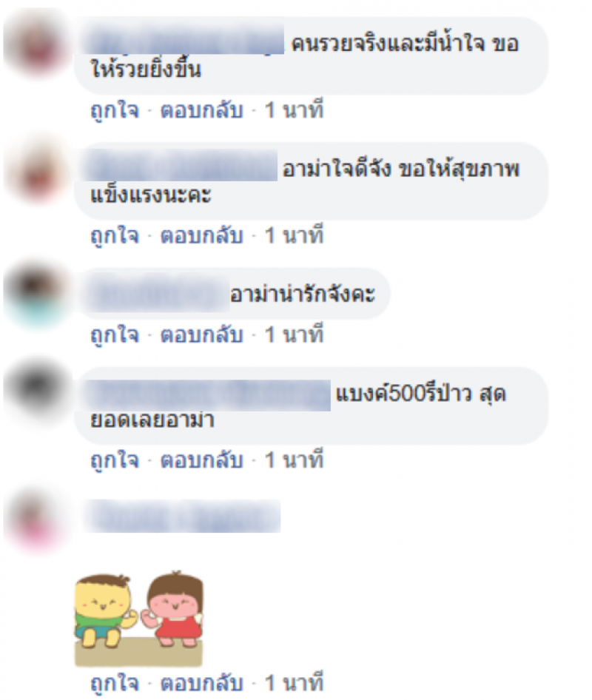Open the two-character cartoon sticker
592x700 pixels.
coord(139,619)
